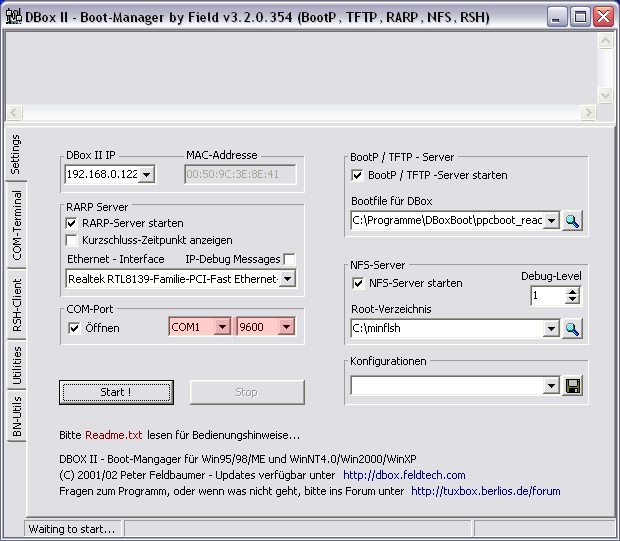Expand the Bootfile für DBox path dropdown

coord(552,221)
